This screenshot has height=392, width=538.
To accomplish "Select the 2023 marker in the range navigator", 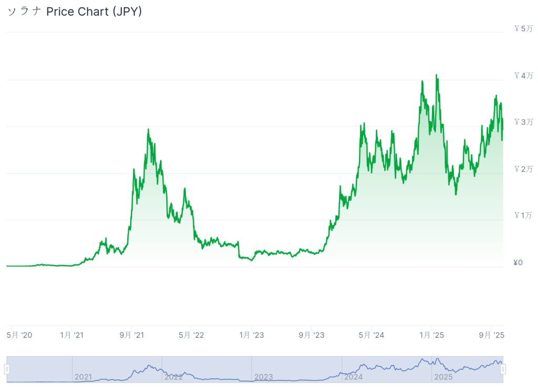I will click(263, 377).
